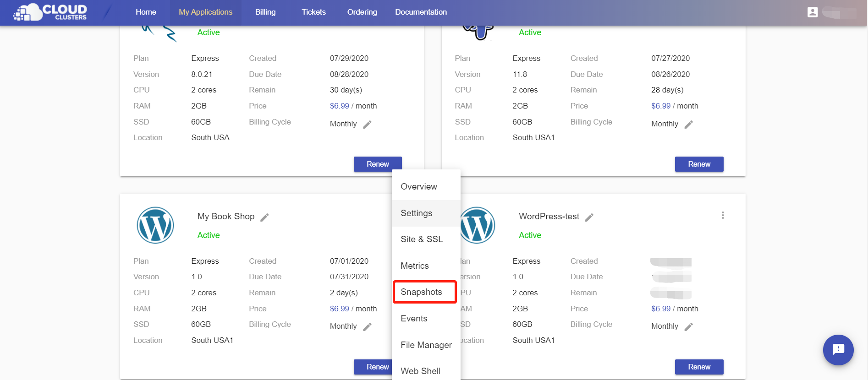Edit the My Book Shop name
This screenshot has height=380, width=868.
264,217
